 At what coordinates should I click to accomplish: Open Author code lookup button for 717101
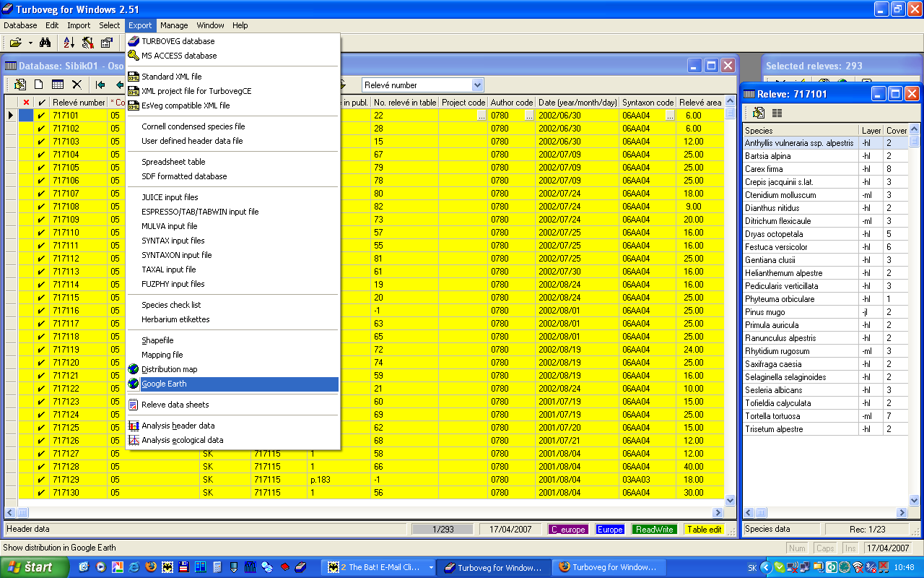[x=529, y=116]
